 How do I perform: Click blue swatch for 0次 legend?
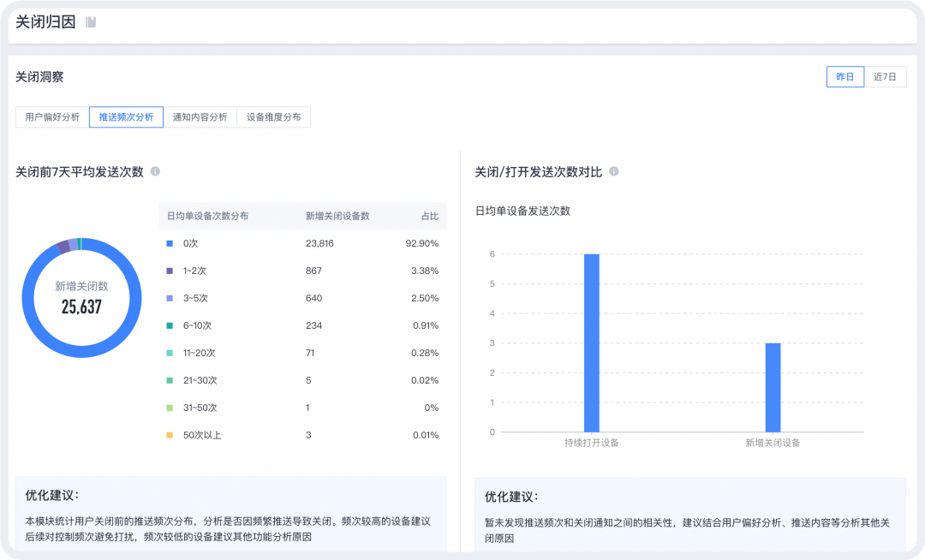click(x=170, y=243)
